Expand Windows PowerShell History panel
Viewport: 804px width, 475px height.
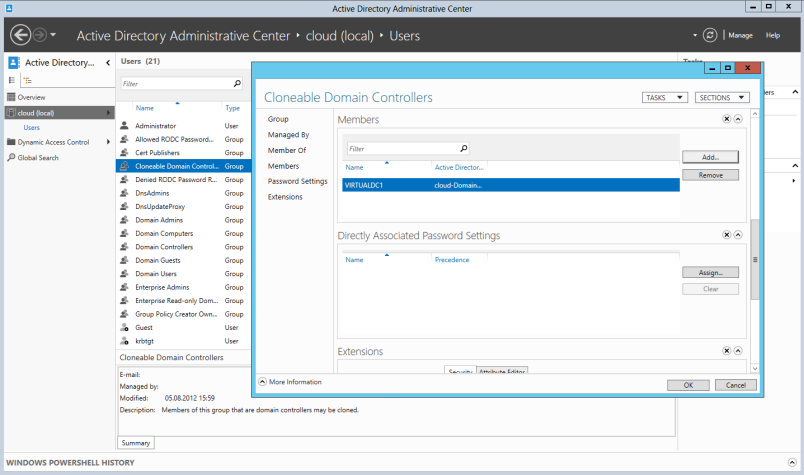pos(792,463)
